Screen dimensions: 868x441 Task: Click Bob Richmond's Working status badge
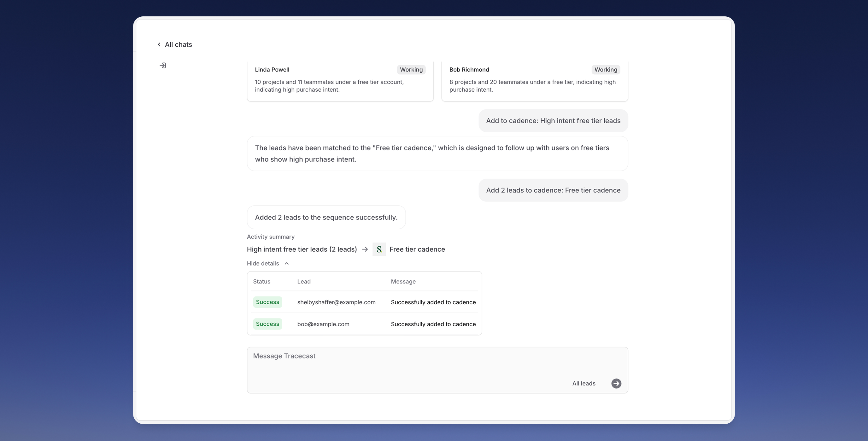606,70
